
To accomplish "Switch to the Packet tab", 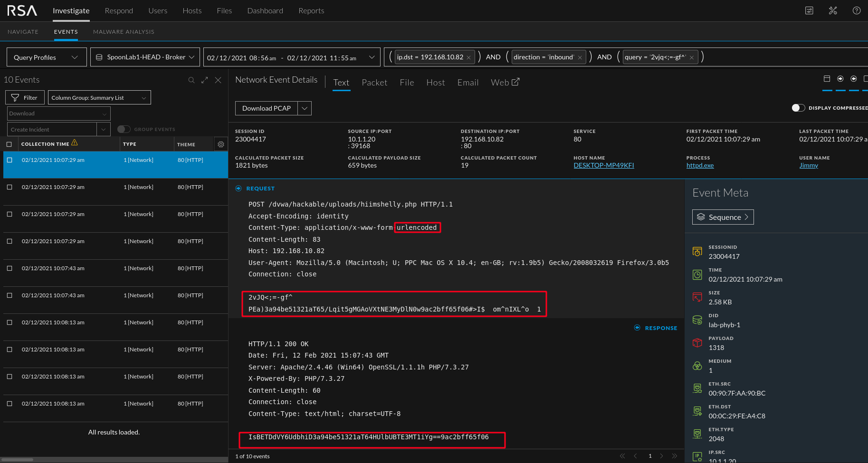I will (374, 82).
